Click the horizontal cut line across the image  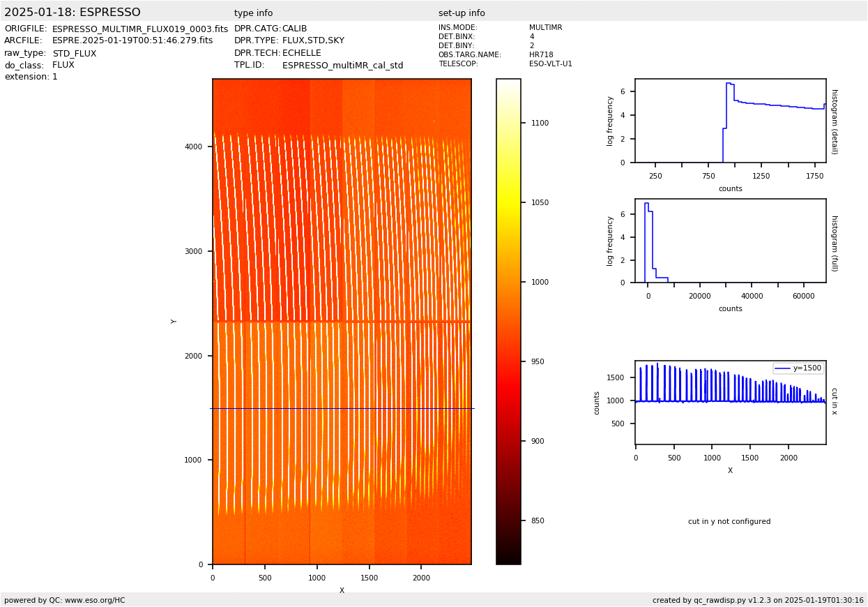[x=342, y=408]
